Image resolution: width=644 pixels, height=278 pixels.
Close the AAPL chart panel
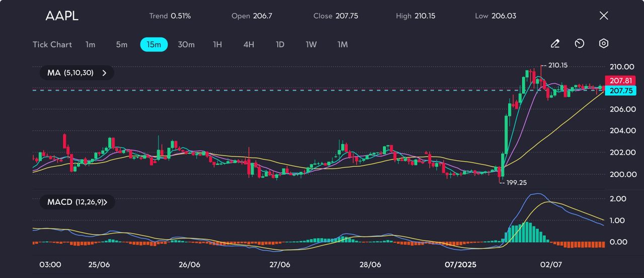pos(604,16)
